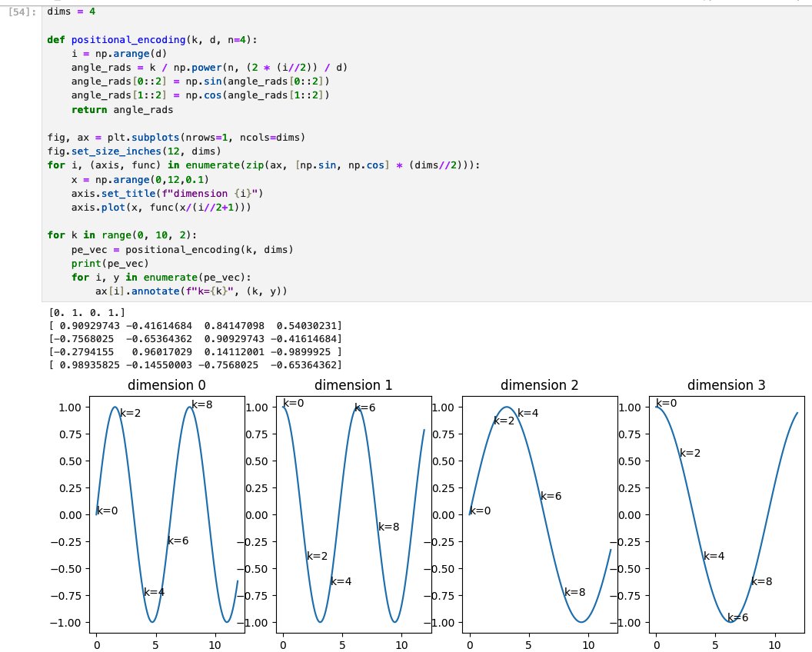Click the 'dimension 2' plot title
Image resolution: width=812 pixels, height=652 pixels.
pyautogui.click(x=540, y=385)
